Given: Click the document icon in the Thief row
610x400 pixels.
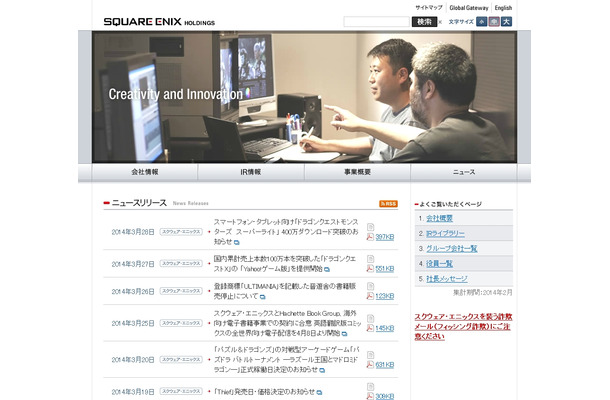Looking at the screenshot, I should click(370, 387).
